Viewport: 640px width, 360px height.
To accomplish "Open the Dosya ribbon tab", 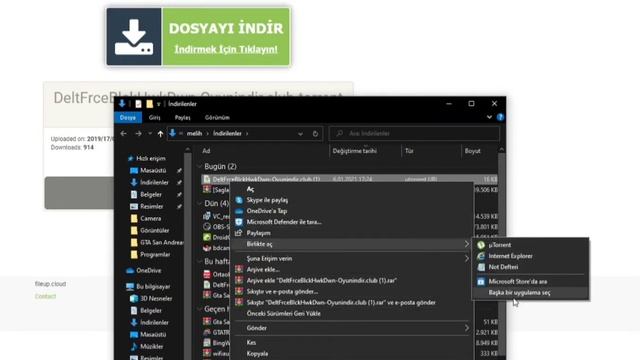I will click(x=128, y=118).
